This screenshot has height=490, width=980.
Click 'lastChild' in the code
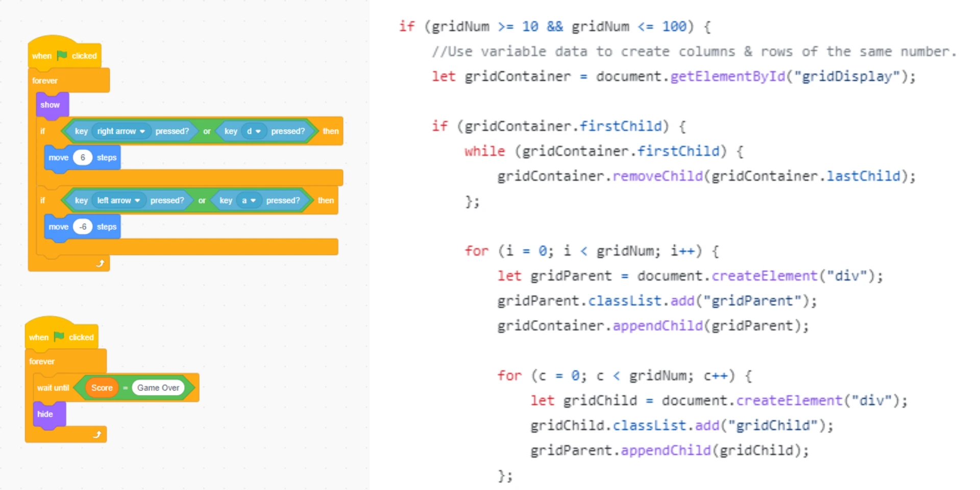click(x=863, y=176)
